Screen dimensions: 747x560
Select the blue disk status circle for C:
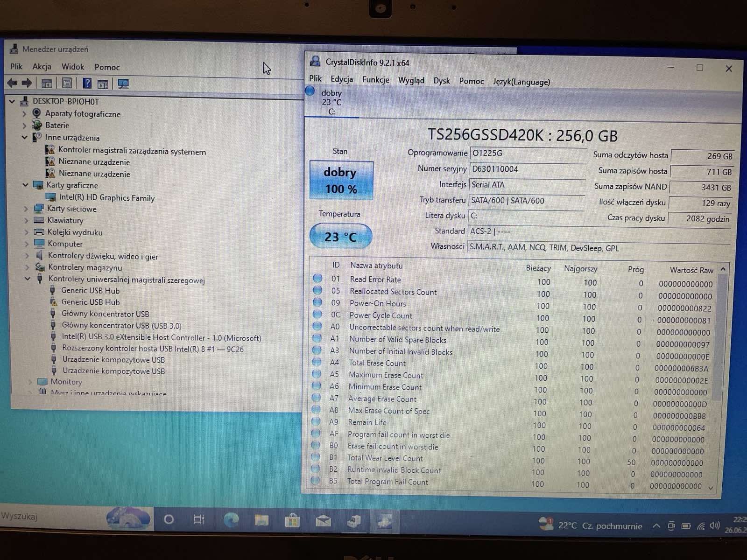310,91
